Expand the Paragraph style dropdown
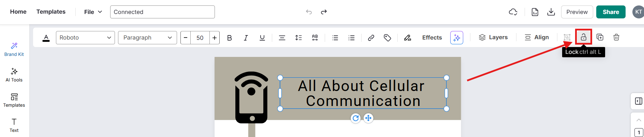Image resolution: width=644 pixels, height=137 pixels. pyautogui.click(x=147, y=37)
